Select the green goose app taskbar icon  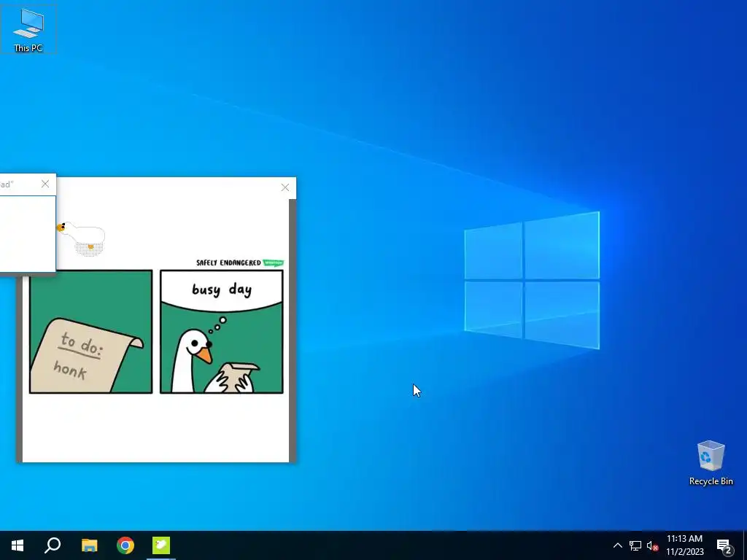[161, 545]
